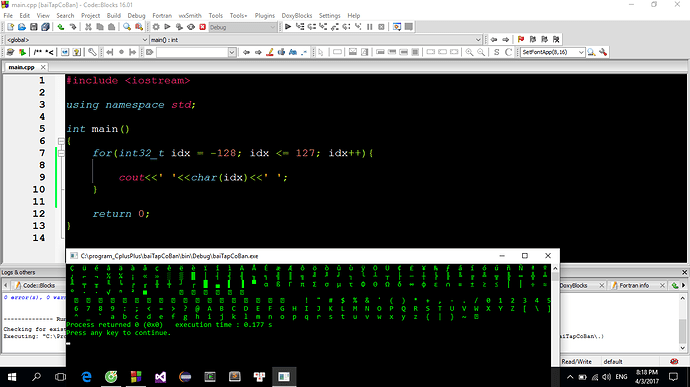Image resolution: width=690 pixels, height=387 pixels.
Task: Click the Open file icon
Action: (x=22, y=27)
